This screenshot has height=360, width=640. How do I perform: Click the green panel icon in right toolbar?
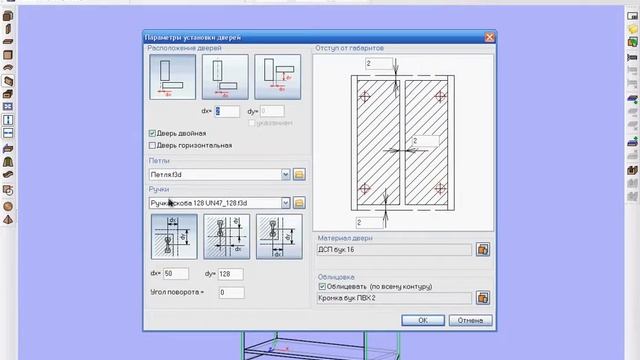tap(633, 42)
